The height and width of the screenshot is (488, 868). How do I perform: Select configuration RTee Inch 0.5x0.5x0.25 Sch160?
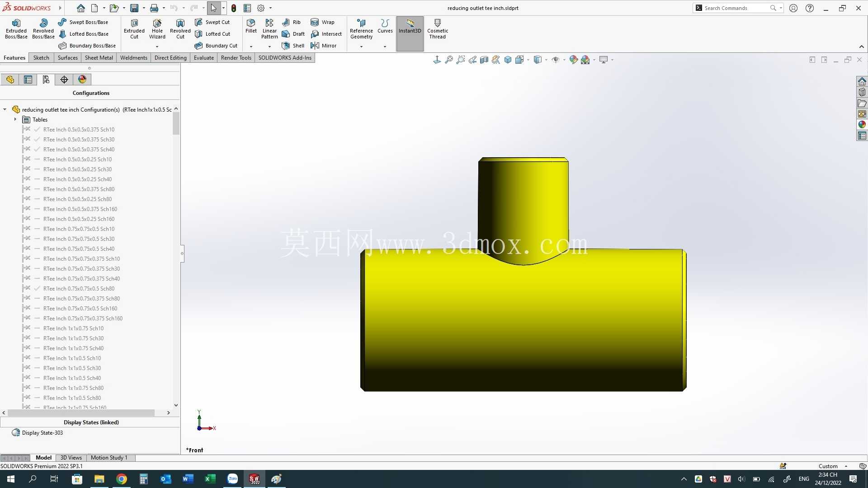[x=79, y=219]
